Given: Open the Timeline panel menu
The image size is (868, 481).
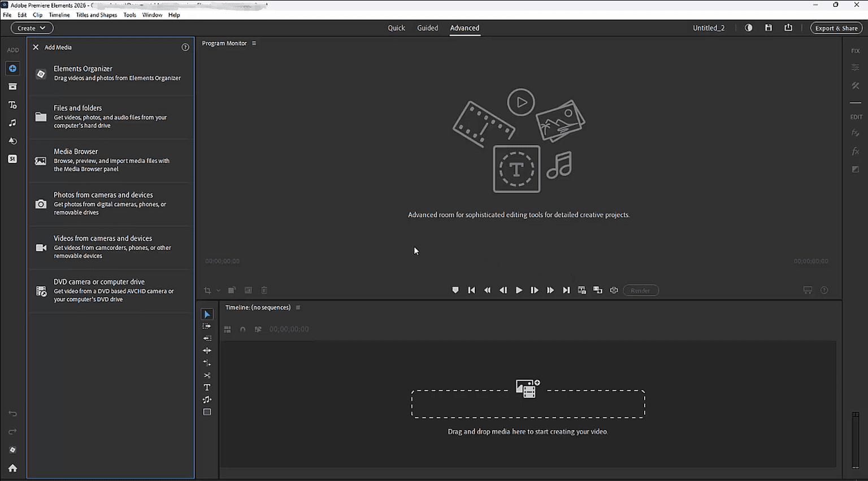Looking at the screenshot, I should pyautogui.click(x=298, y=307).
